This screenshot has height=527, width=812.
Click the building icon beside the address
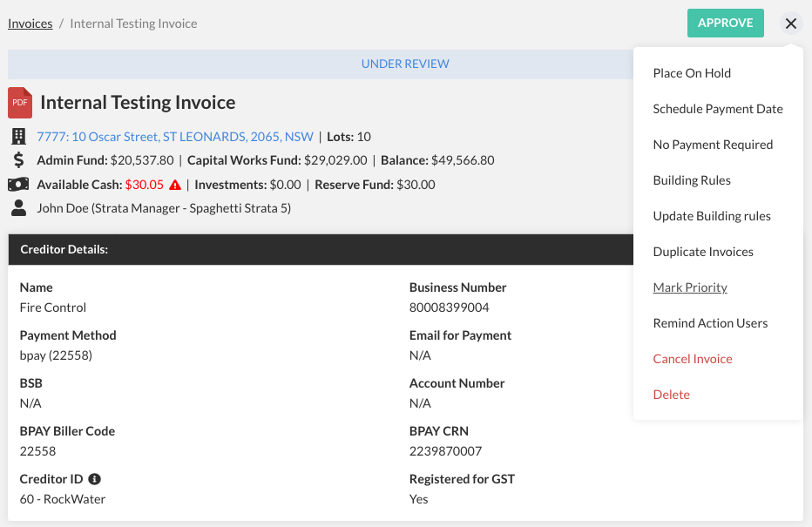click(x=18, y=137)
